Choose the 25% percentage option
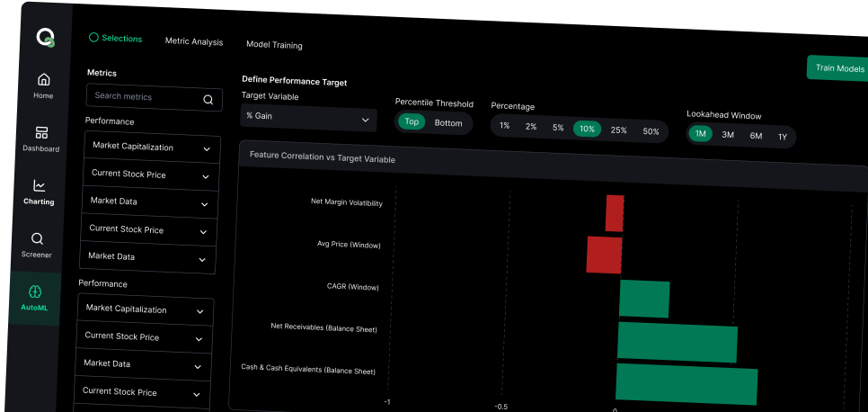This screenshot has height=412, width=868. point(618,130)
